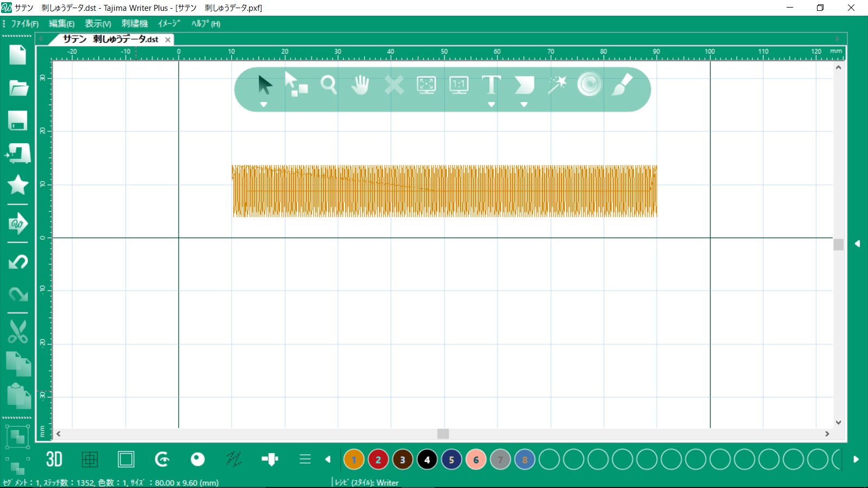Click horizontal scrollbar right arrow

coord(827,434)
